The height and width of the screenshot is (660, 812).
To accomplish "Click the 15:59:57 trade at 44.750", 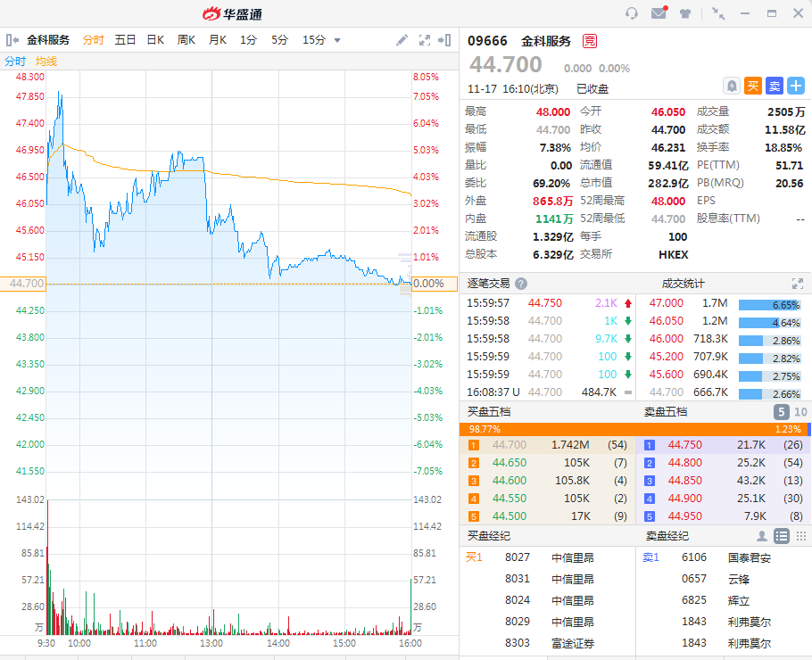I will [549, 303].
